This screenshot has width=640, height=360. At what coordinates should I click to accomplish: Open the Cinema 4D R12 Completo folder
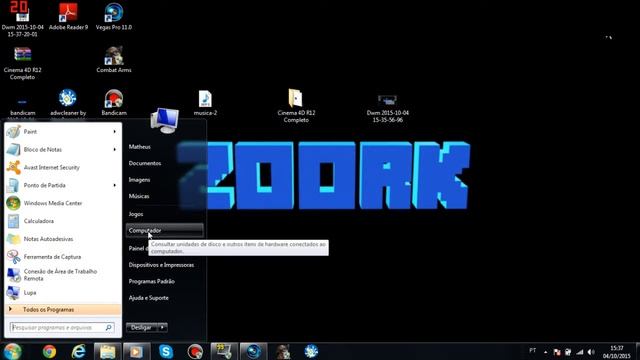[x=296, y=105]
